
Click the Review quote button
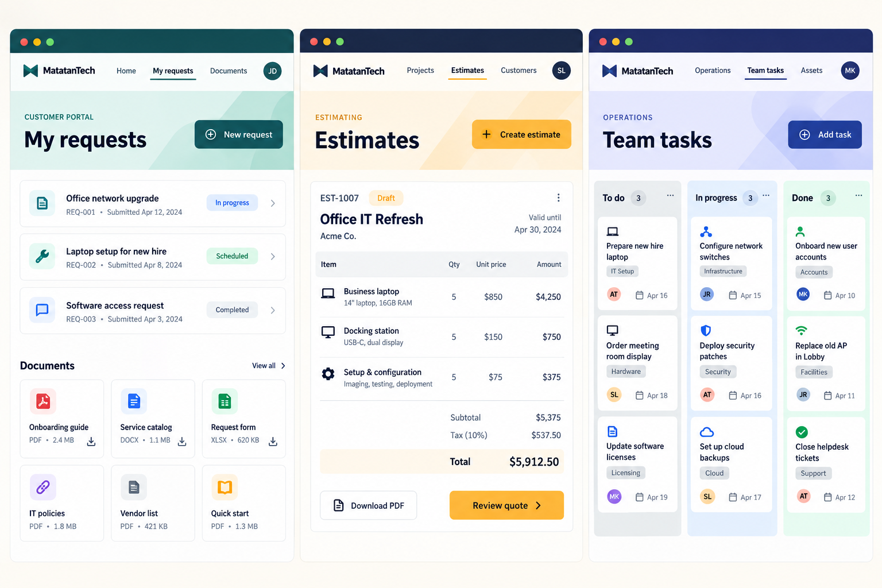[506, 505]
